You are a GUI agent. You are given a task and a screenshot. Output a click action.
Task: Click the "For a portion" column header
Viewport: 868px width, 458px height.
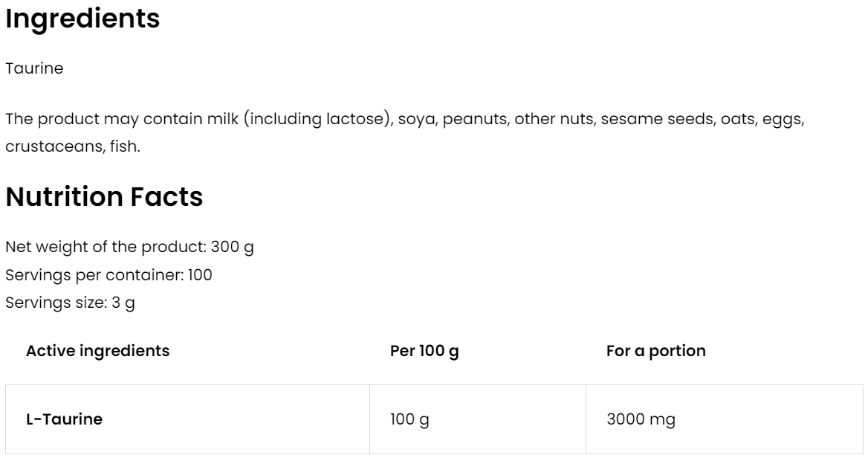655,351
